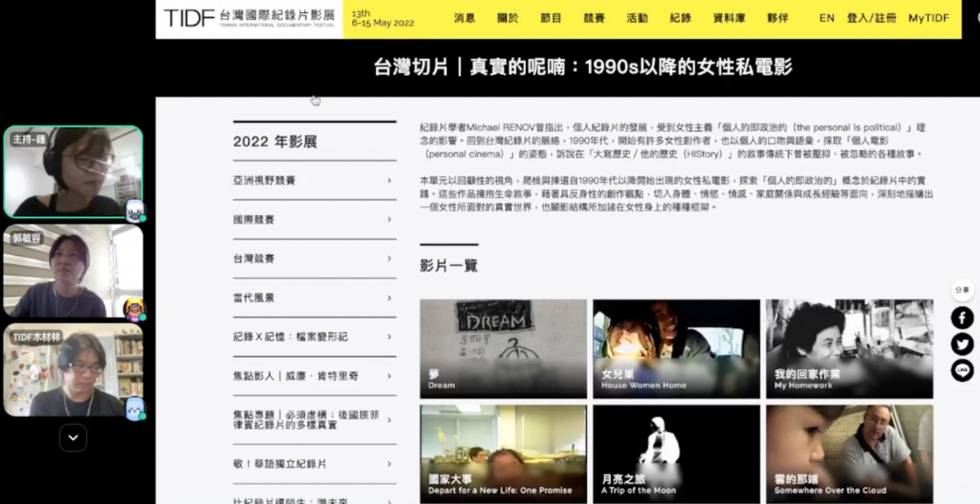Expand 敬！華語獨立紀錄片 sidebar chevron
The width and height of the screenshot is (980, 504).
click(389, 464)
